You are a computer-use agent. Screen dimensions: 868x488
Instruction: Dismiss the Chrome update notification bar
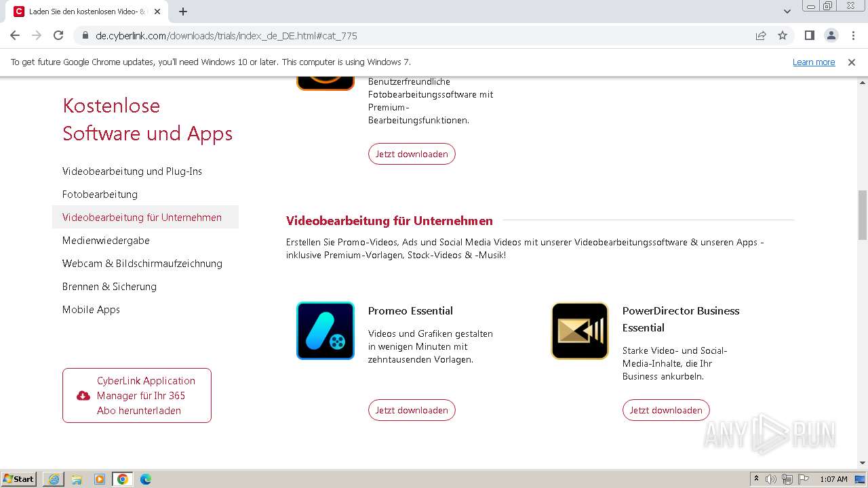pos(852,62)
